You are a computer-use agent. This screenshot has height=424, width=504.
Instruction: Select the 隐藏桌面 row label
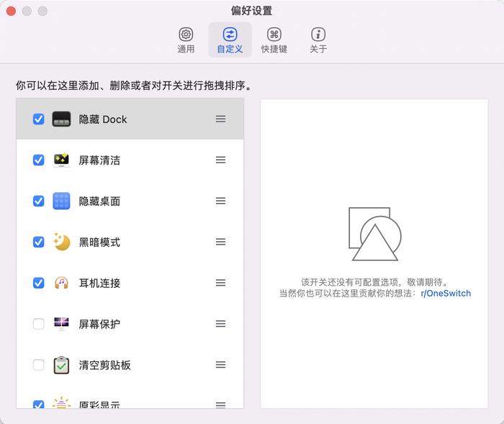point(99,202)
